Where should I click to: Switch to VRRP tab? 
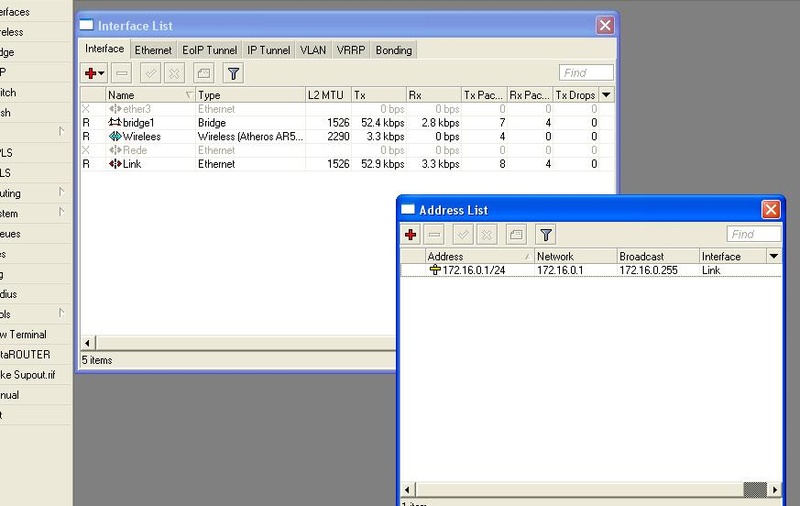pos(351,50)
